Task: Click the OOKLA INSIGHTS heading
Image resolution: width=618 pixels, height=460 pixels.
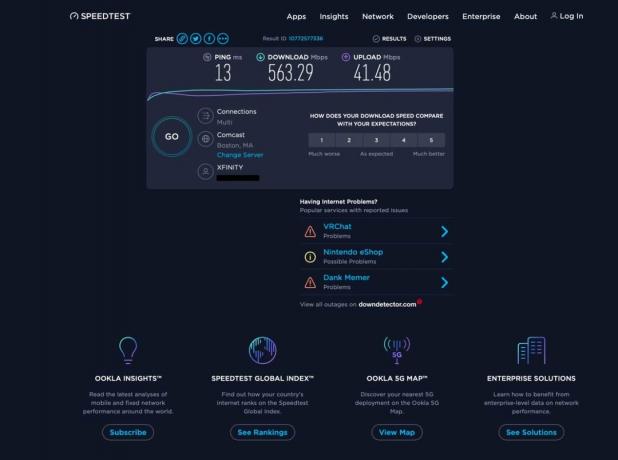Action: coord(128,378)
